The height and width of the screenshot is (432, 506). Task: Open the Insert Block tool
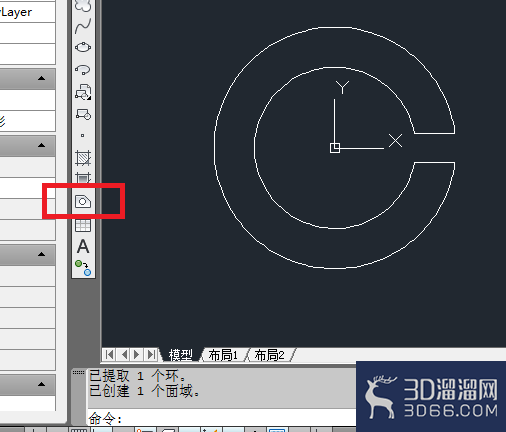click(83, 92)
